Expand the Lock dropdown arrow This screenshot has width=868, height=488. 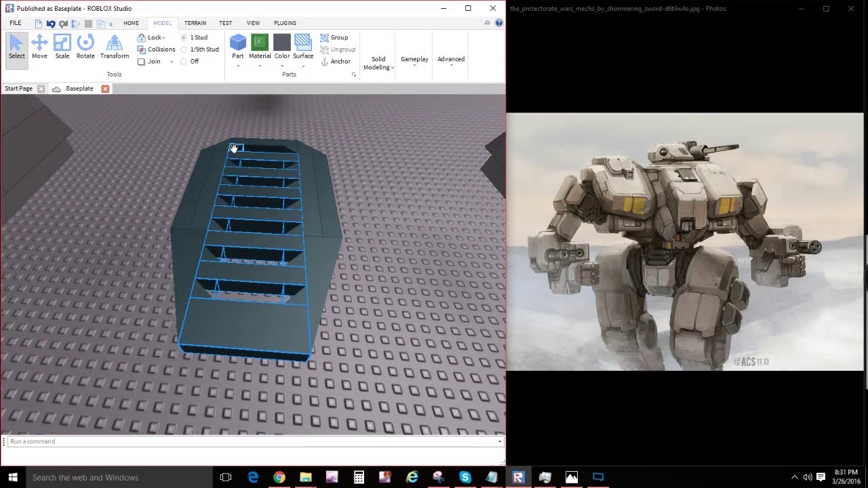click(163, 38)
